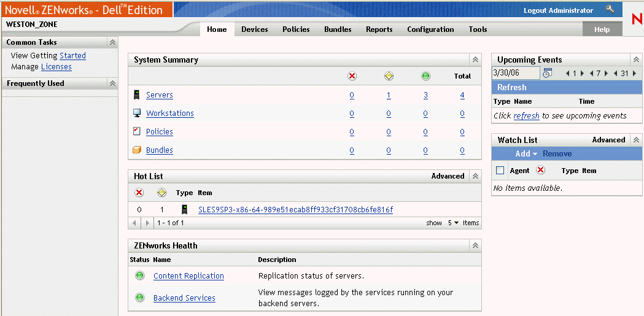
Task: Click the green status icon for Content Replication
Action: (x=139, y=276)
